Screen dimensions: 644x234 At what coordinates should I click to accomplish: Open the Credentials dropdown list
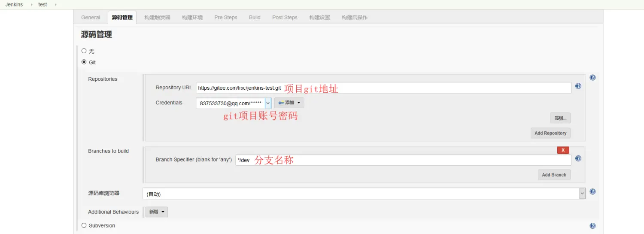click(x=234, y=103)
